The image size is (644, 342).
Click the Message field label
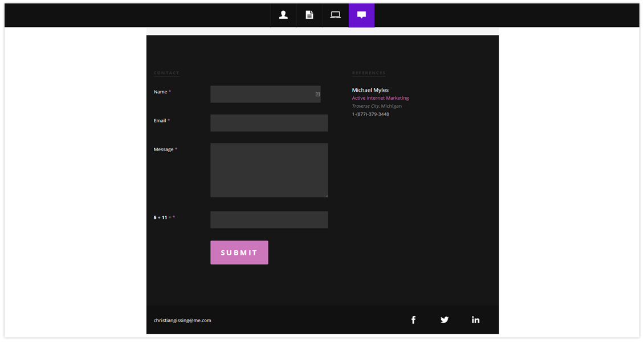pyautogui.click(x=164, y=149)
